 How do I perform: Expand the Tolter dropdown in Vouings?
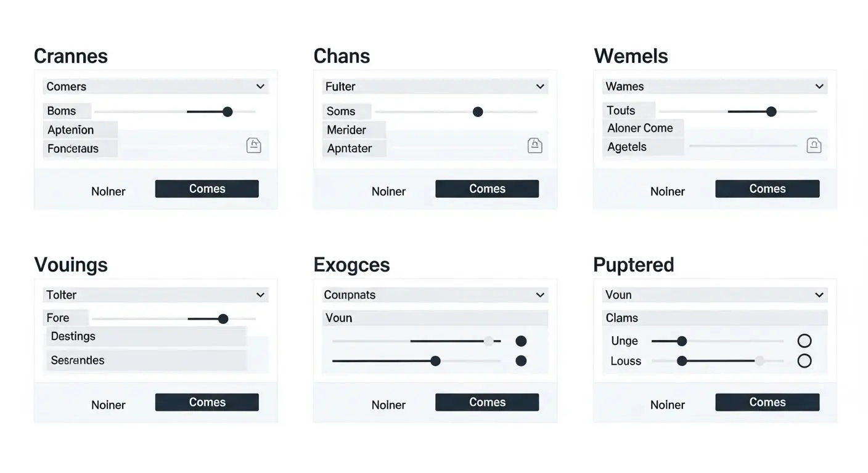click(155, 295)
